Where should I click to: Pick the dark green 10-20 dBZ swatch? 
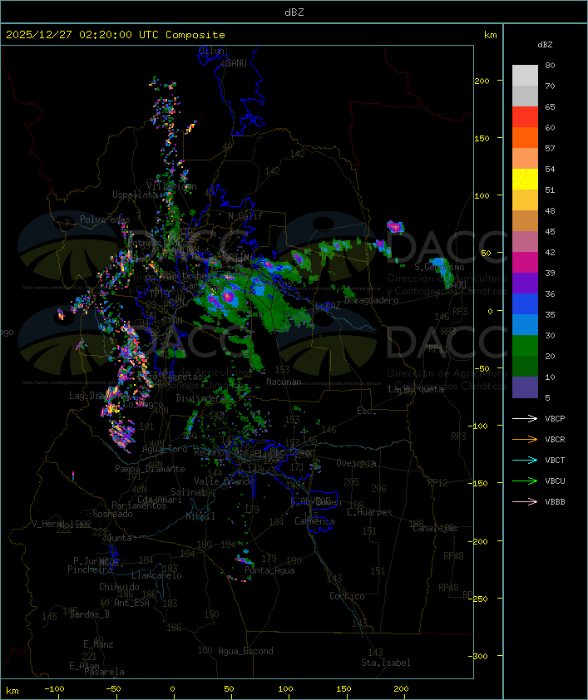tap(525, 366)
